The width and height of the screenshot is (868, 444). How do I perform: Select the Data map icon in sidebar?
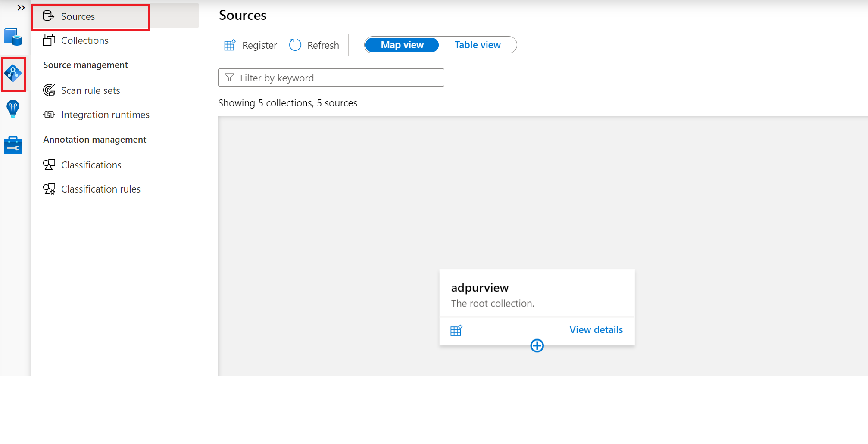point(13,74)
